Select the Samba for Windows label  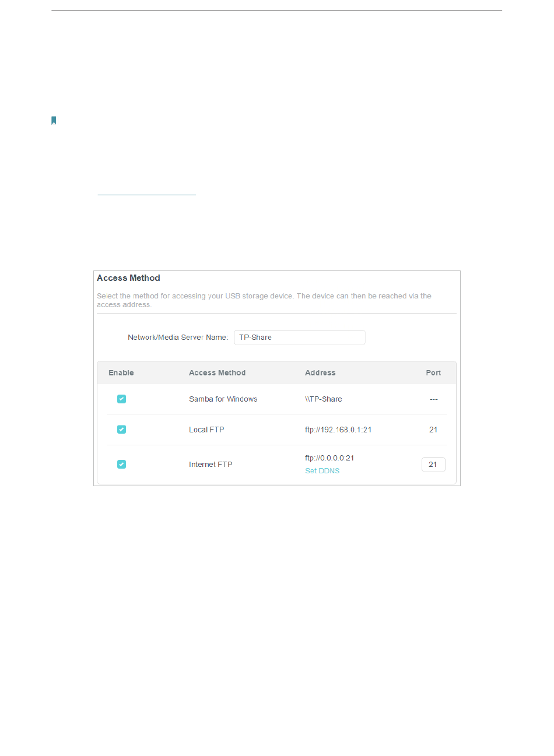point(223,399)
